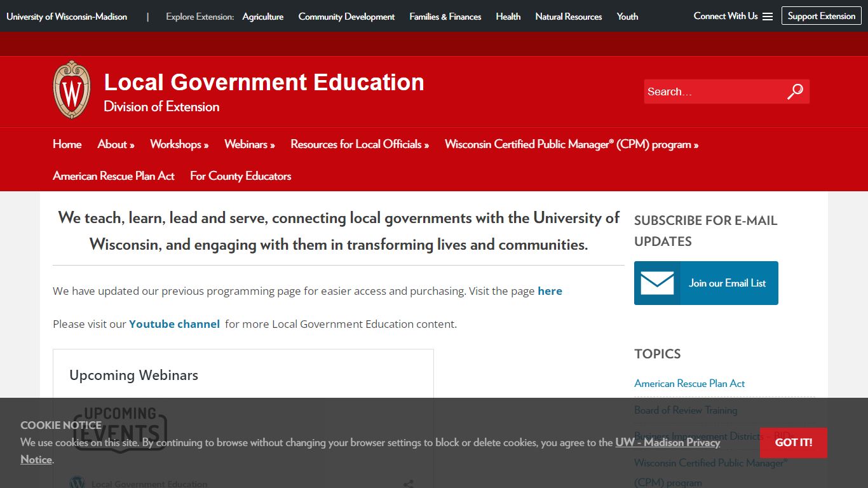Expand Wisconsin Certified Public Manager program menu
Image resolution: width=868 pixels, height=488 pixels.
572,144
